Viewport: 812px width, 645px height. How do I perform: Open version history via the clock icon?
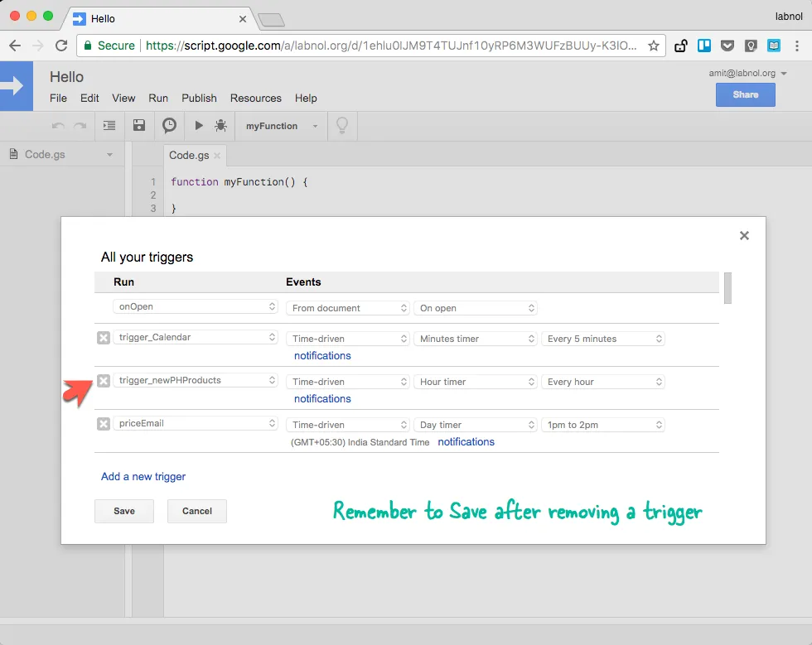click(x=168, y=125)
